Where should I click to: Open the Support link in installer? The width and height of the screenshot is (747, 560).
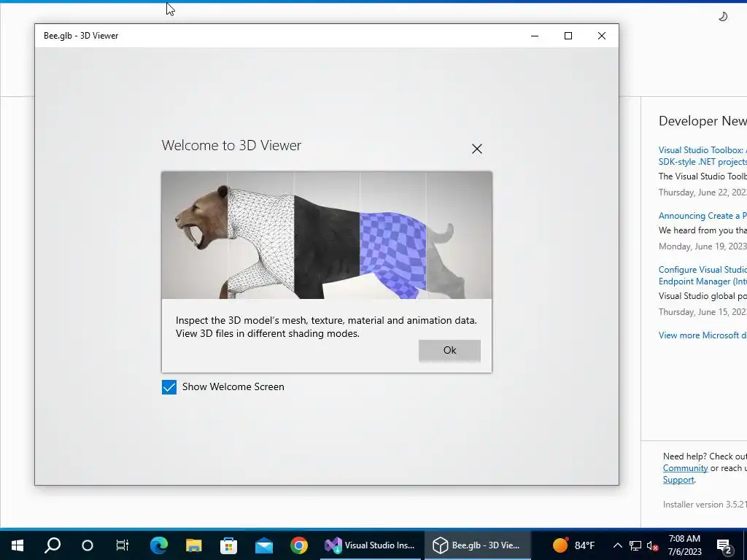(678, 480)
